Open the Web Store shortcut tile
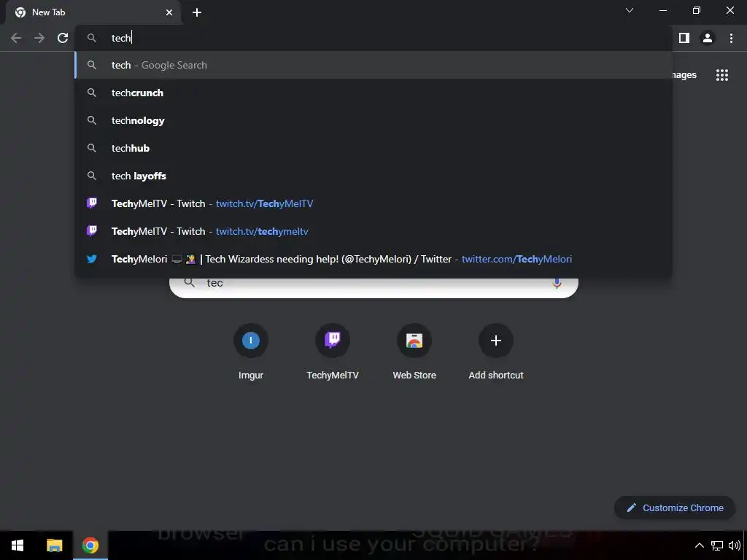This screenshot has width=747, height=560. pos(414,352)
